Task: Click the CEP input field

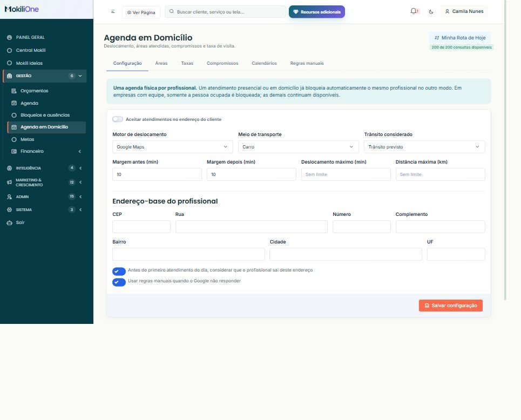Action: (x=141, y=227)
